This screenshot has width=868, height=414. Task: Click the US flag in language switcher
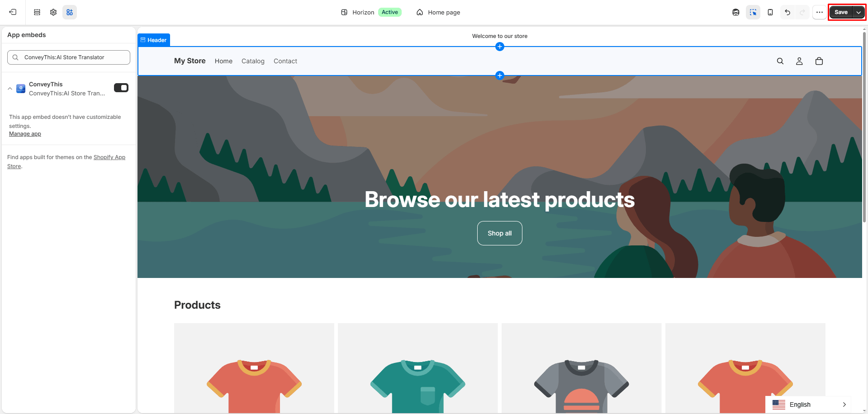[779, 405]
